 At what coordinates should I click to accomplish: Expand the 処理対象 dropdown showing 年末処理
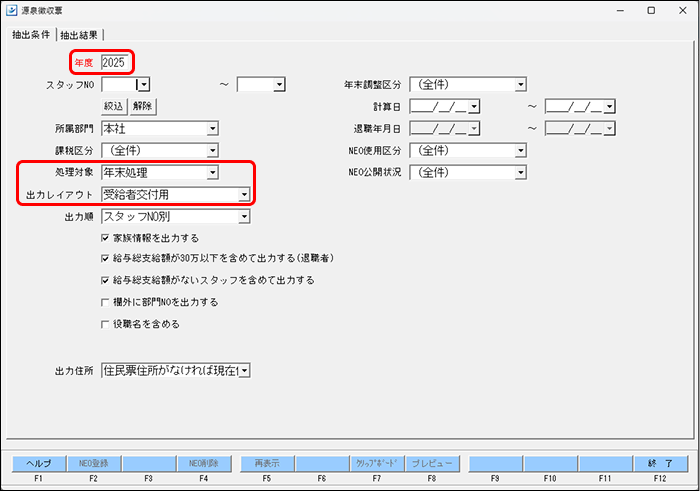click(212, 172)
